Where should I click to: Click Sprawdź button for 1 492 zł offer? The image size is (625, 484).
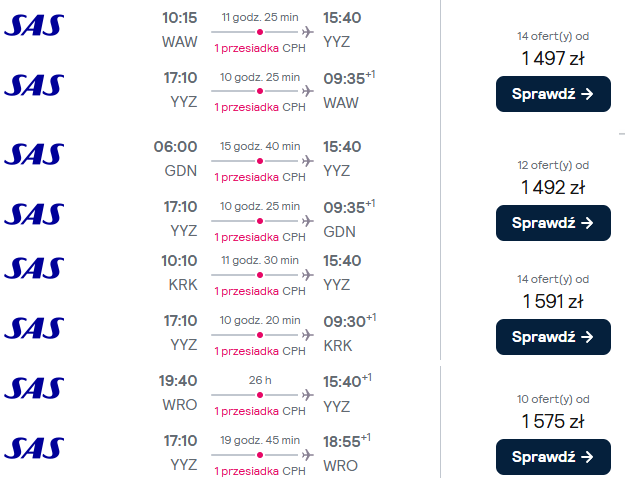[x=553, y=223]
